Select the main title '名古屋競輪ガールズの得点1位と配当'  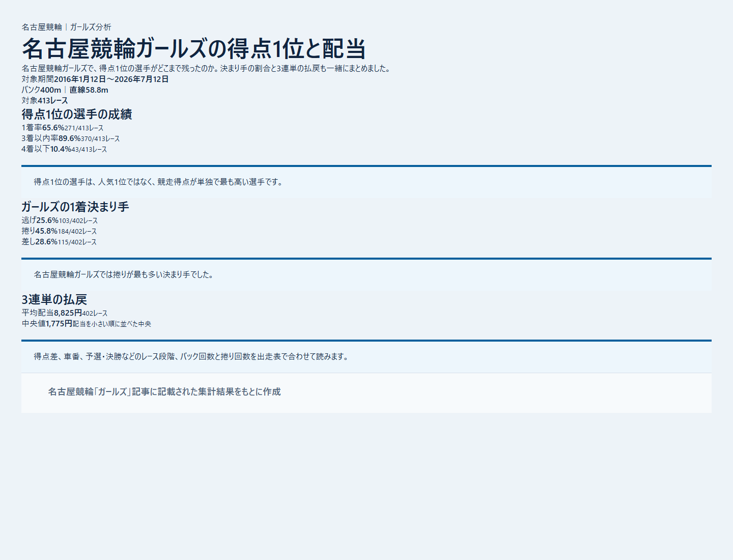(194, 49)
